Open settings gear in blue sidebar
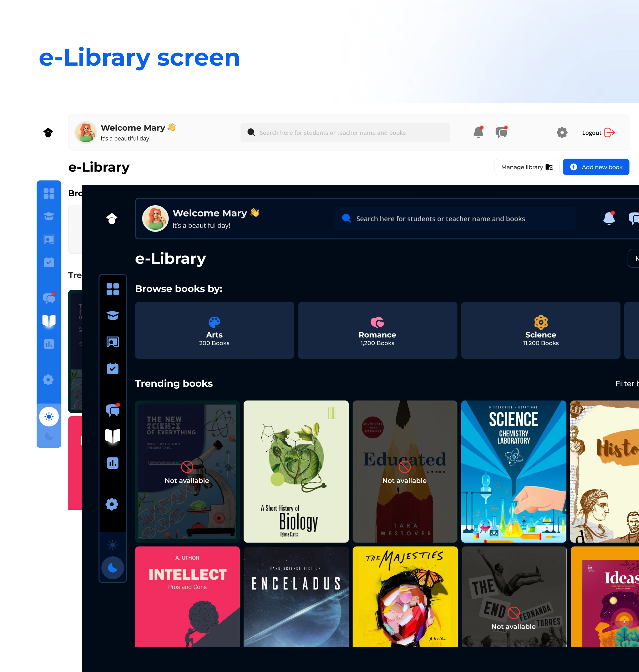This screenshot has height=672, width=639. coord(48,379)
